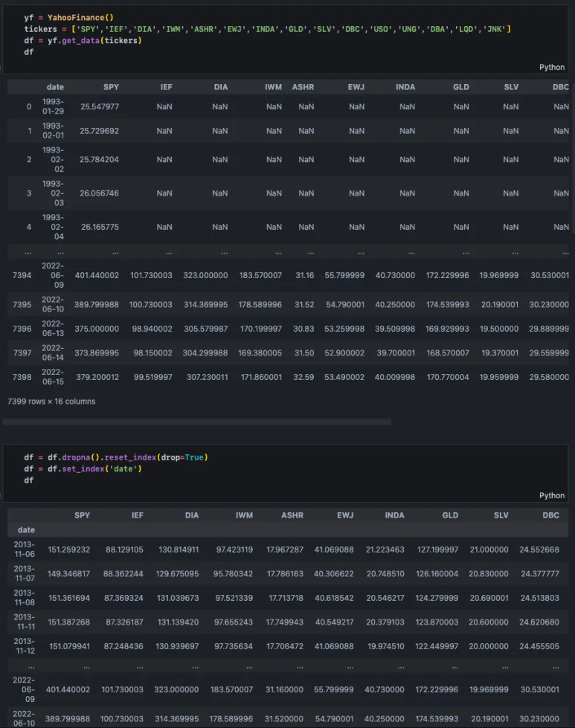Select the EWJ column header in second table

click(x=345, y=515)
